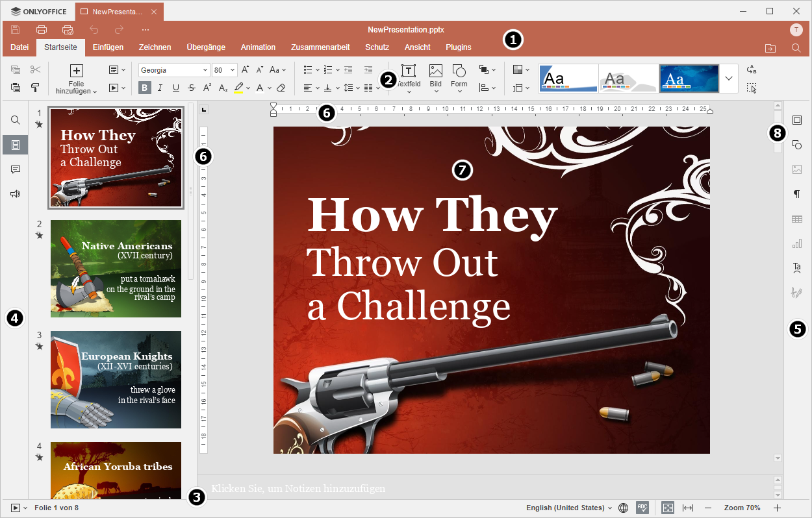Select the Native Americans slide thumbnail
Image resolution: width=812 pixels, height=518 pixels.
pyautogui.click(x=116, y=269)
